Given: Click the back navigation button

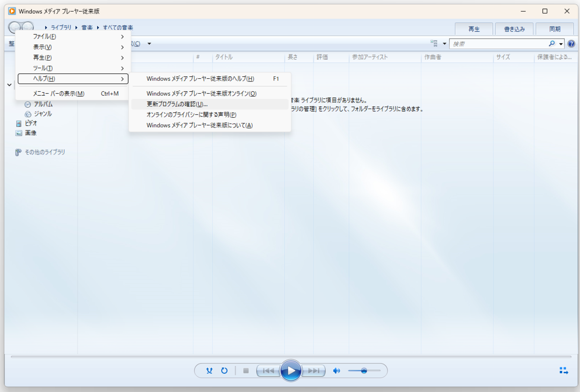Looking at the screenshot, I should [14, 28].
